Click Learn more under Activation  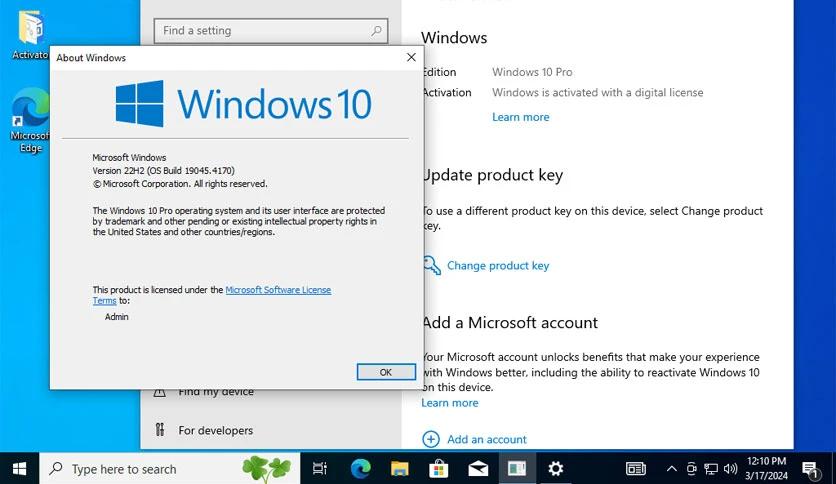[x=520, y=117]
